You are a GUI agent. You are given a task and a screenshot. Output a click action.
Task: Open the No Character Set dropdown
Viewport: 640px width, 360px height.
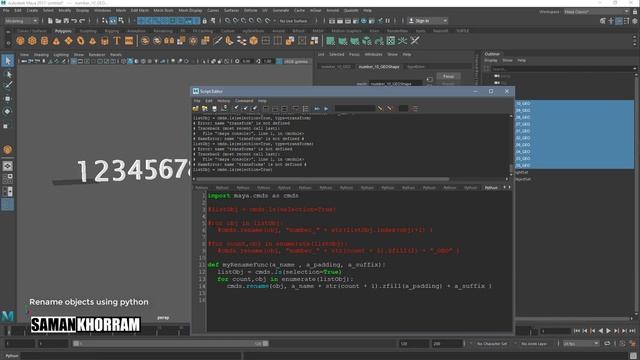[x=492, y=344]
